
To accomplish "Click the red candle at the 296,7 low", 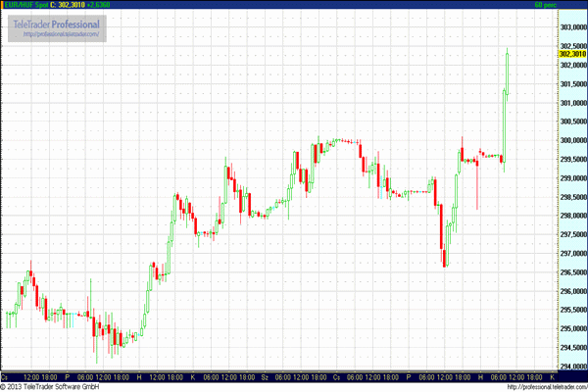I will [x=444, y=245].
